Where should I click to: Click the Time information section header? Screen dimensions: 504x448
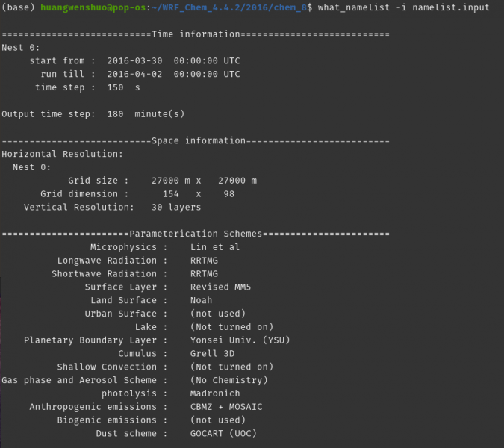(196, 34)
